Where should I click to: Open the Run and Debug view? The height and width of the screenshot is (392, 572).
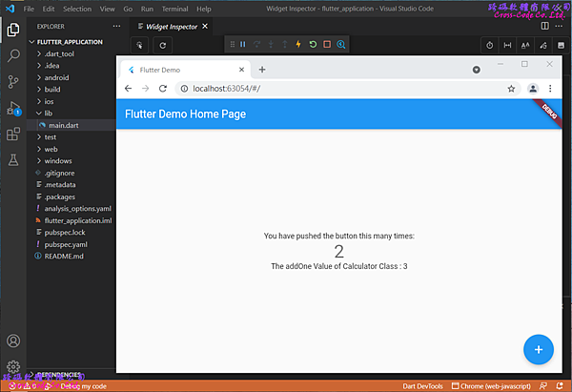click(13, 108)
